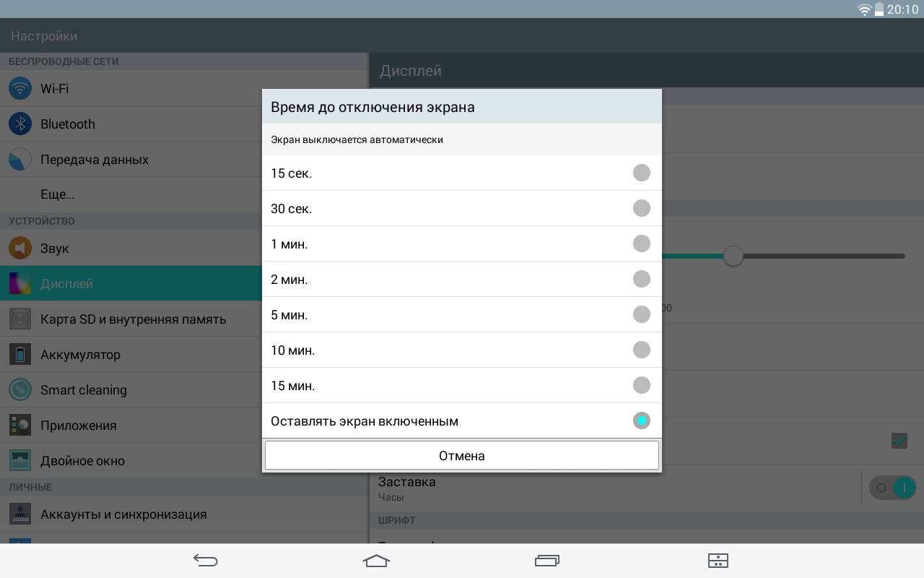Select Оставлять экран включенным option
Viewport: 924px width, 578px height.
[641, 421]
